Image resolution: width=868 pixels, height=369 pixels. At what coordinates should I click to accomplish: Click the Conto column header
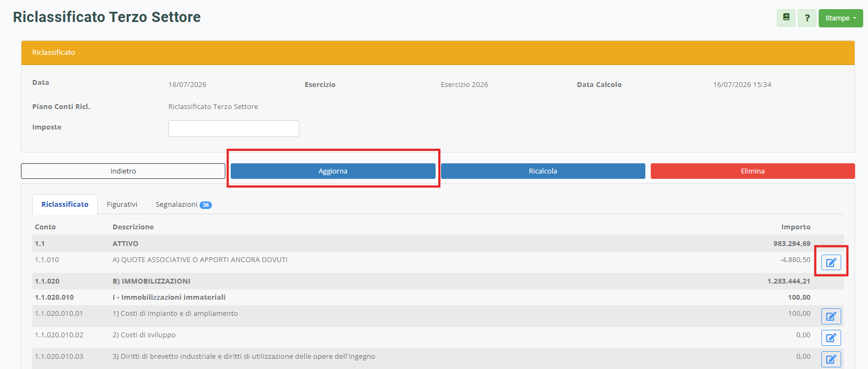click(x=45, y=227)
